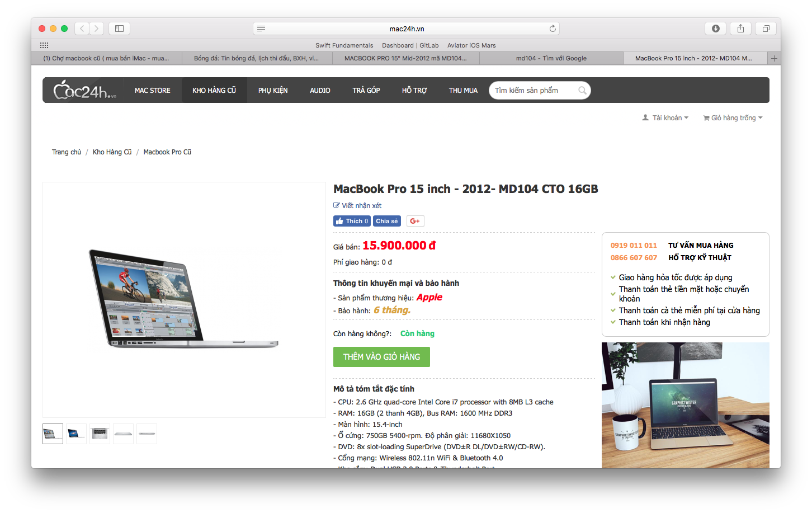Switch to md104 Google search tab
The height and width of the screenshot is (513, 812).
551,58
